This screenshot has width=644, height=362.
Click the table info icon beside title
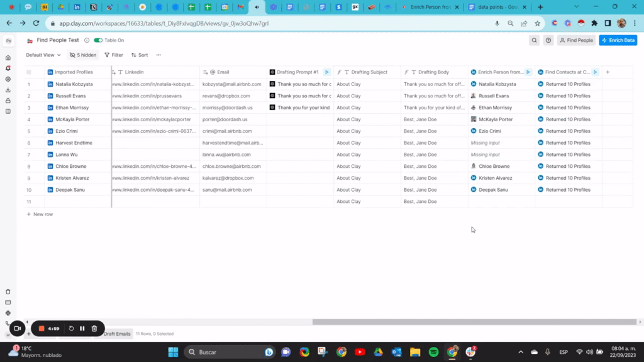[87, 40]
